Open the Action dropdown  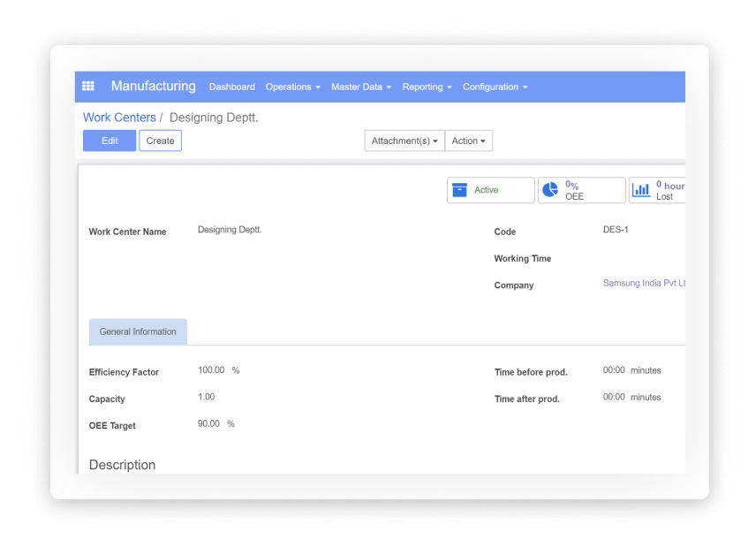pyautogui.click(x=469, y=141)
